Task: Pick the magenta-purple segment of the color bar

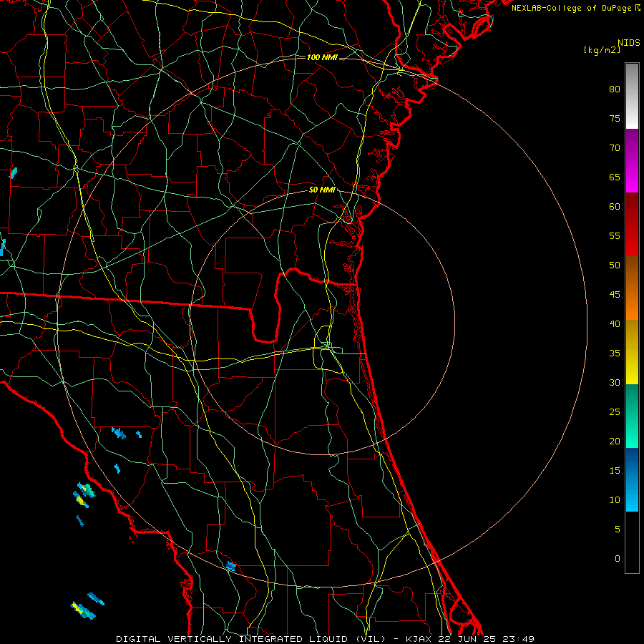Action: coord(632,160)
